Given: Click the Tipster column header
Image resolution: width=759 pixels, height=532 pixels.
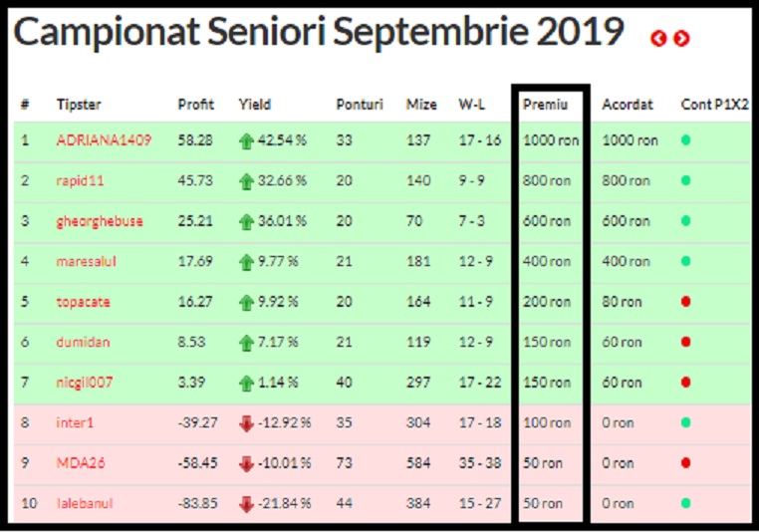Looking at the screenshot, I should [79, 104].
